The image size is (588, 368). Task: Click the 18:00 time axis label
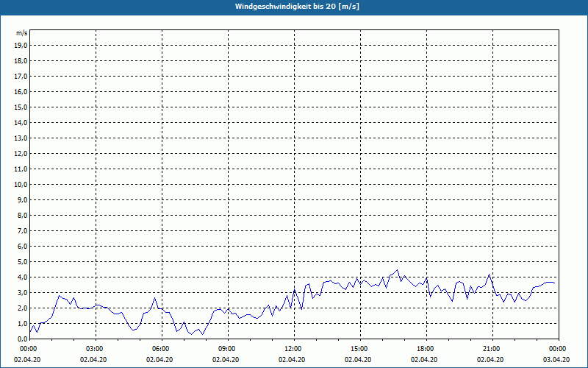coord(426,348)
